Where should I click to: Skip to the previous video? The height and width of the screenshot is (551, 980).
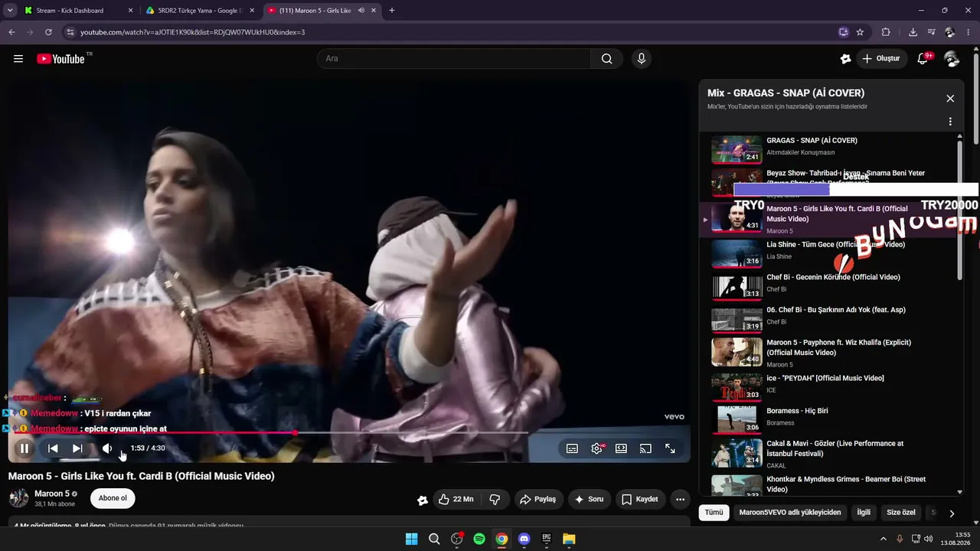[x=53, y=448]
